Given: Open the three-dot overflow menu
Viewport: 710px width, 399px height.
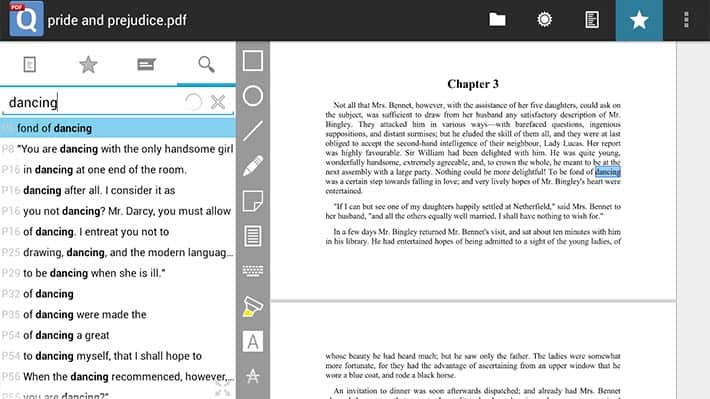Looking at the screenshot, I should point(686,20).
